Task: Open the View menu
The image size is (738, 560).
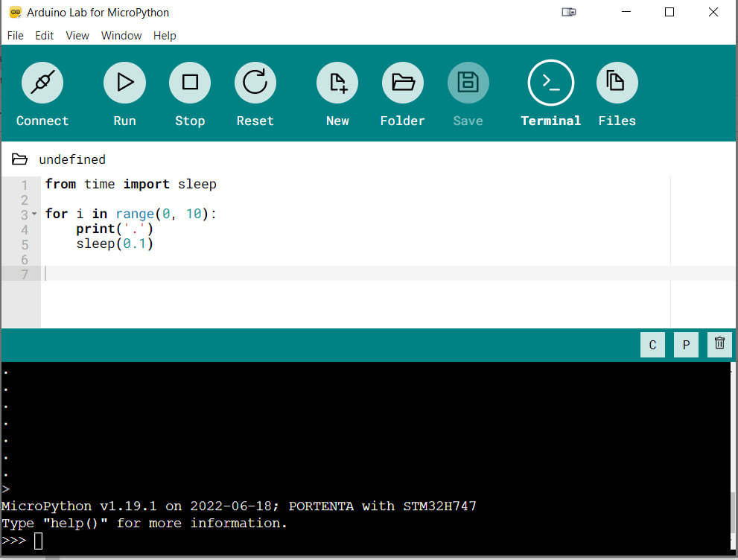Action: pos(77,35)
